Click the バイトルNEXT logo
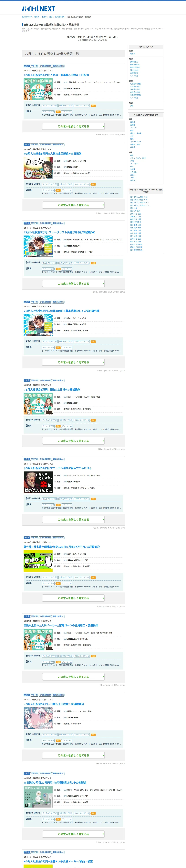 point(39,8)
